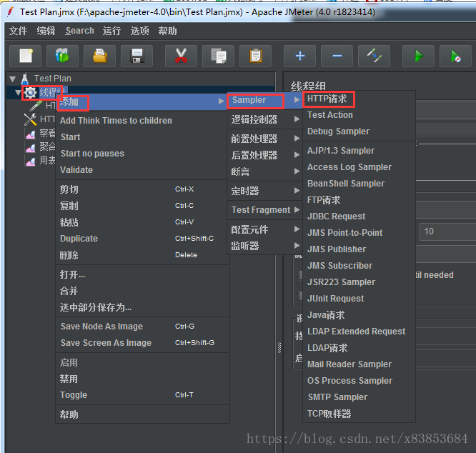Screen dimensions: 476x453
Task: Expand the 后置处理器 submenu
Action: click(264, 155)
